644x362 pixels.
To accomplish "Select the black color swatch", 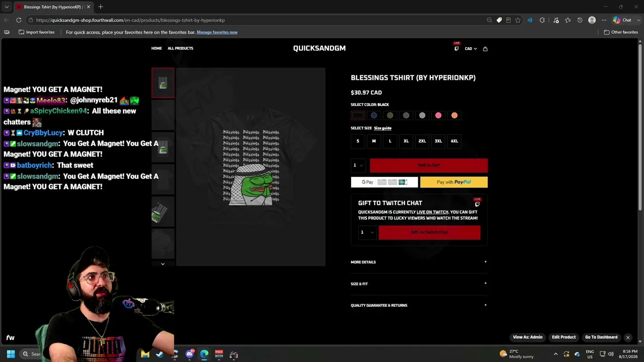I will [x=358, y=116].
